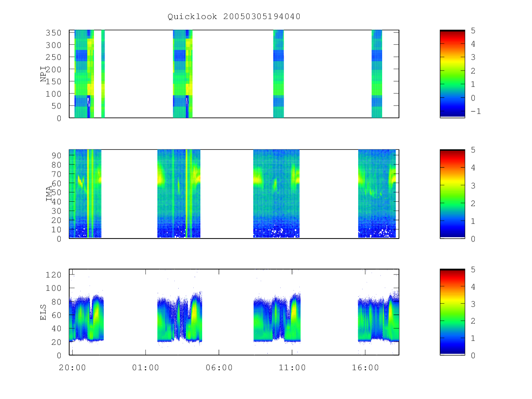532x399 pixels.
Task: Click the 11:00 time axis label
Action: point(292,368)
